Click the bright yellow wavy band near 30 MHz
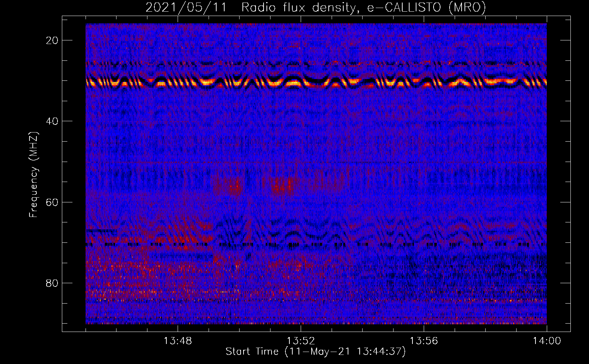 pos(316,82)
